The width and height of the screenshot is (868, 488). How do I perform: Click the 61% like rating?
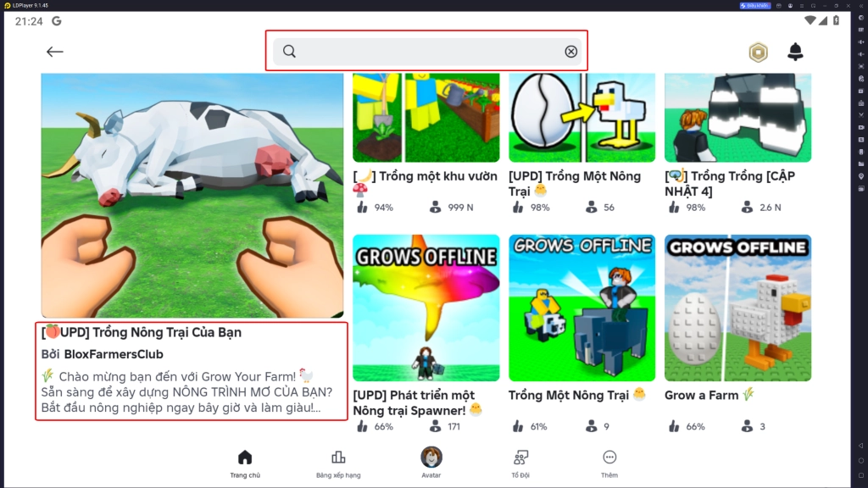click(x=531, y=427)
